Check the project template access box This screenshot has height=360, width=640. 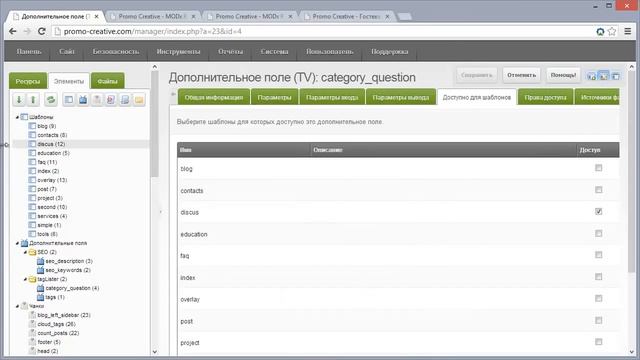pyautogui.click(x=598, y=342)
